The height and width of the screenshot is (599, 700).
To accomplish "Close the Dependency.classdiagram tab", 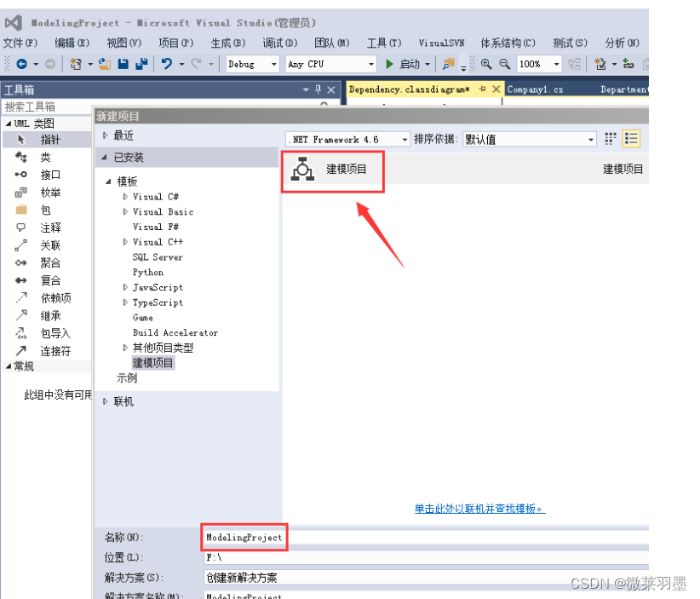I will tap(496, 89).
